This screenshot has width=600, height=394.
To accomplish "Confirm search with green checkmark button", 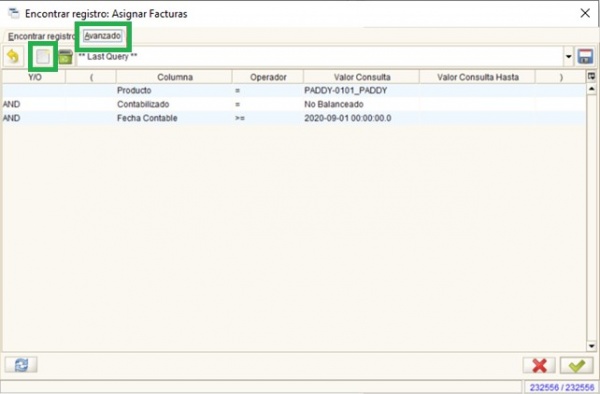I will (577, 365).
